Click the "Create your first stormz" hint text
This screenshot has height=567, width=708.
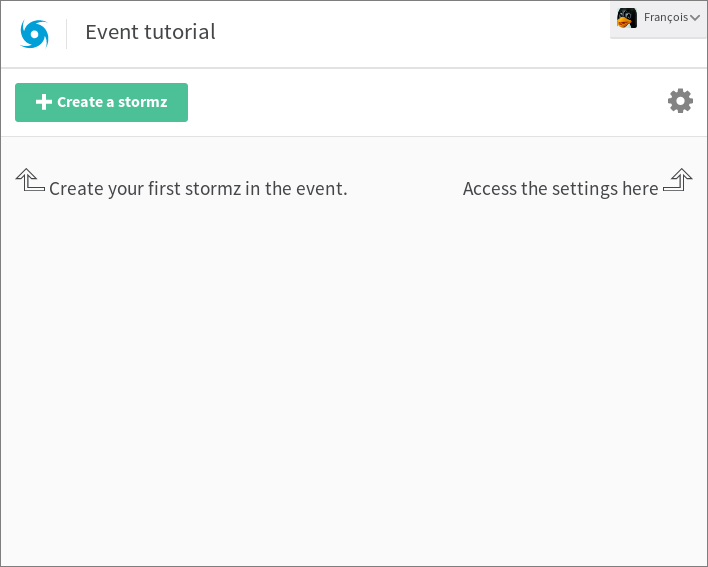[198, 189]
